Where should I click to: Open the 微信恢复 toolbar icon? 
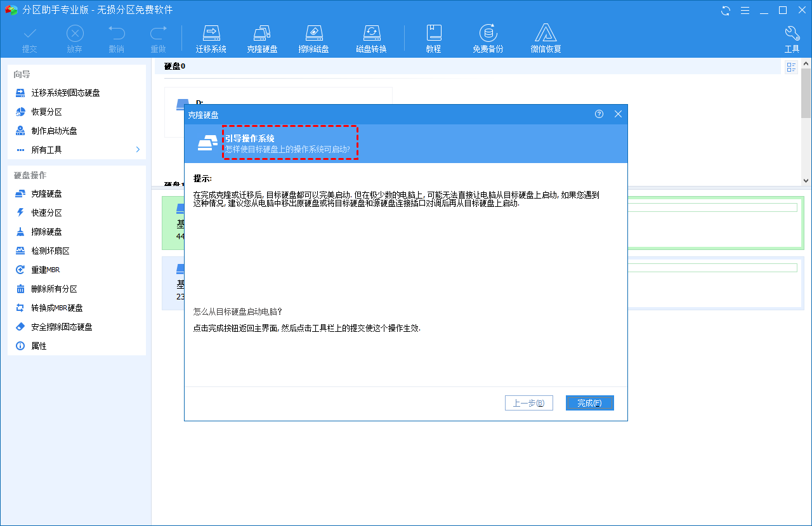(x=546, y=39)
